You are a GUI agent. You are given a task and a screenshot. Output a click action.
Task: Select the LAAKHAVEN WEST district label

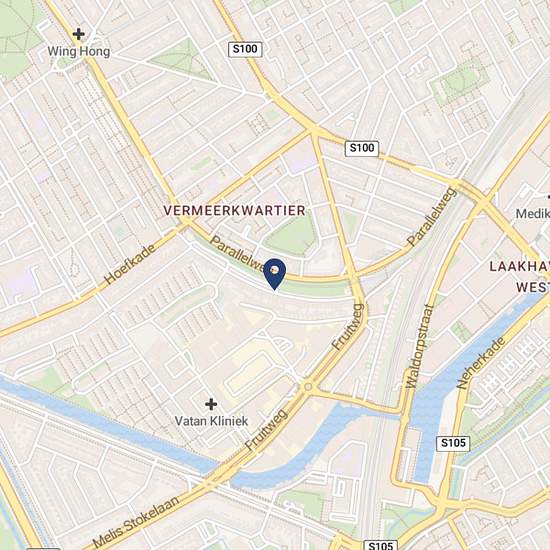[x=520, y=276]
